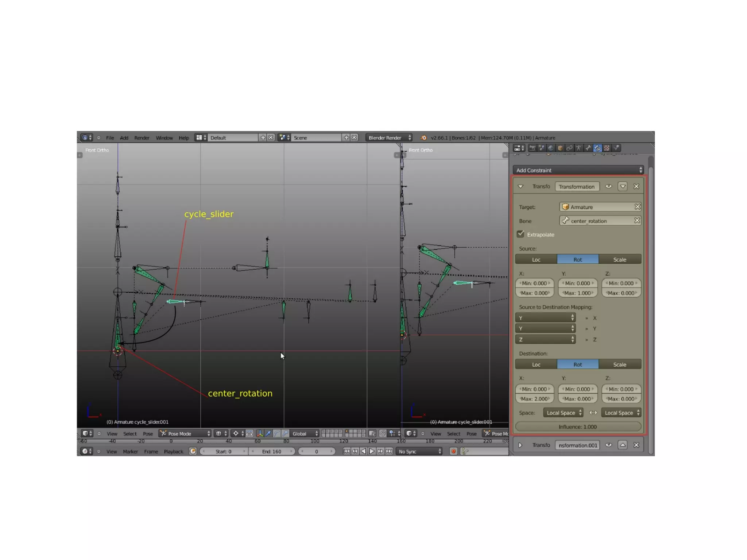Click the auto keyframe record button
Viewport: 747px width, 560px height.
tap(453, 451)
